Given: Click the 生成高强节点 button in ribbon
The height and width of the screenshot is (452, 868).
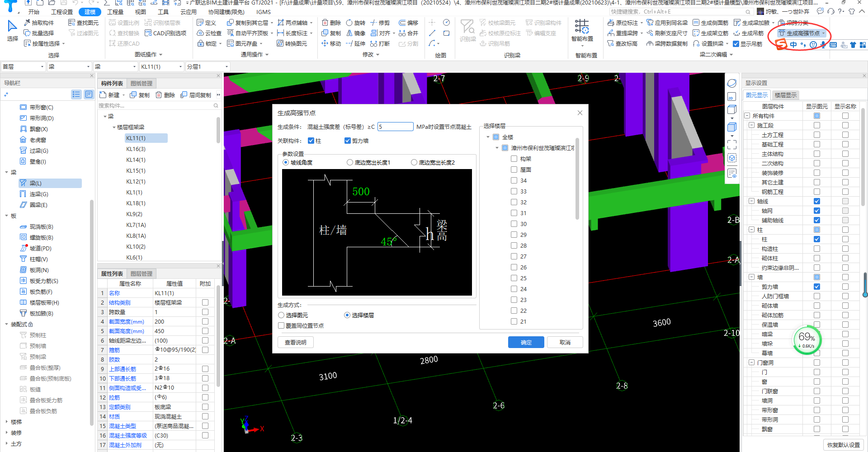Looking at the screenshot, I should pos(802,33).
